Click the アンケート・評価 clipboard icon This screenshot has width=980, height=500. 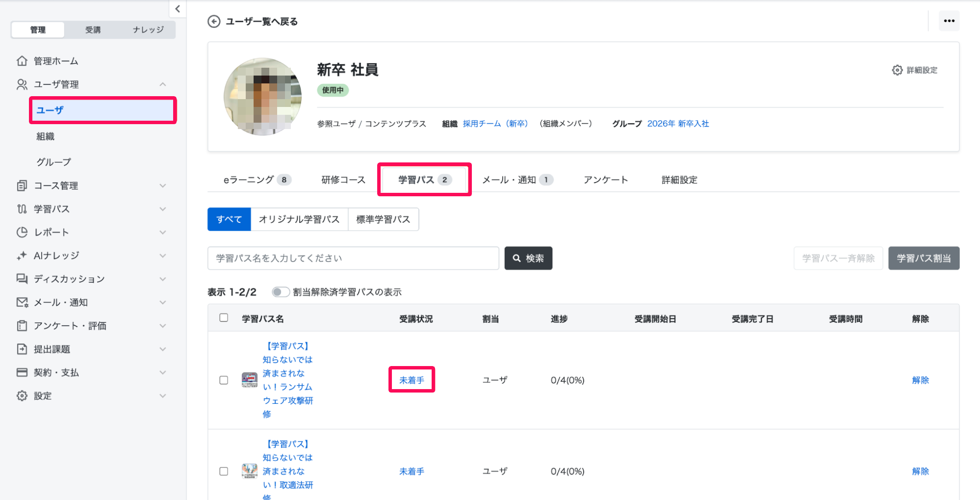(22, 326)
